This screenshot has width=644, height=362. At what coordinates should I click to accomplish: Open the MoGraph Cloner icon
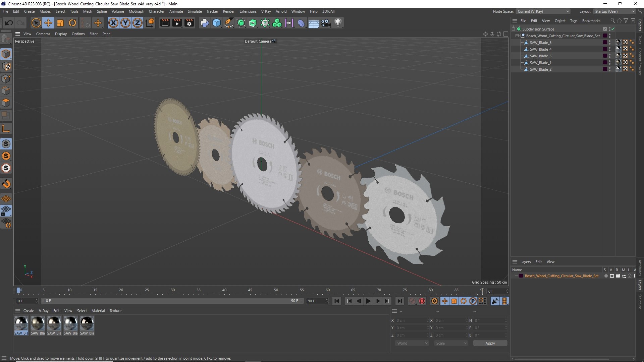point(277,23)
